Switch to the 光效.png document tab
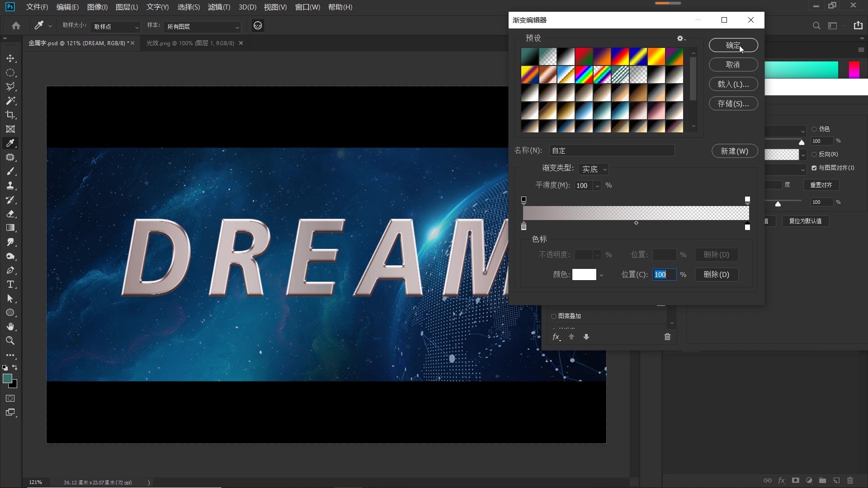 (x=190, y=43)
